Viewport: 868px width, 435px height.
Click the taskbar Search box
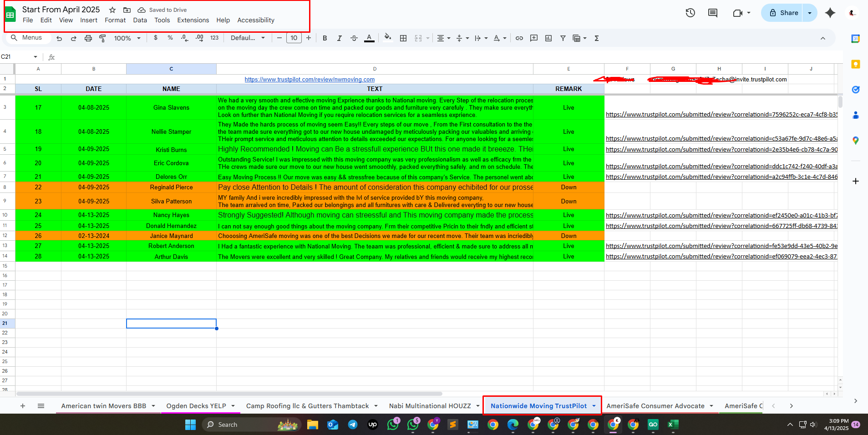(x=252, y=425)
